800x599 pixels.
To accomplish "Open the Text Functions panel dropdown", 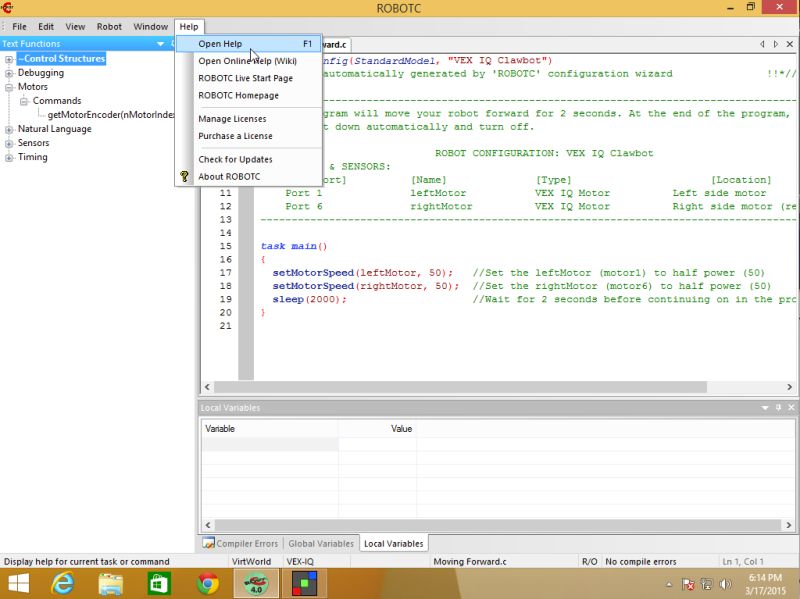I will tap(160, 44).
